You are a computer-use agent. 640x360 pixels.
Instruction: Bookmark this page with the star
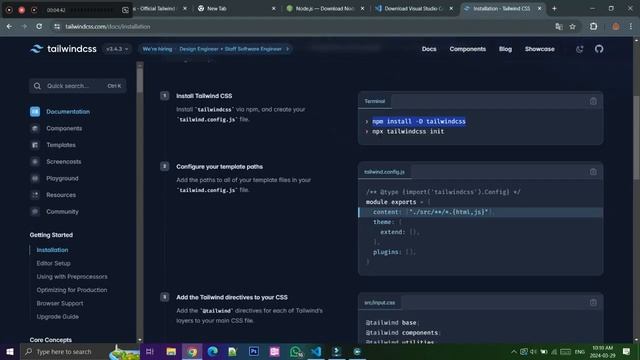[573, 27]
